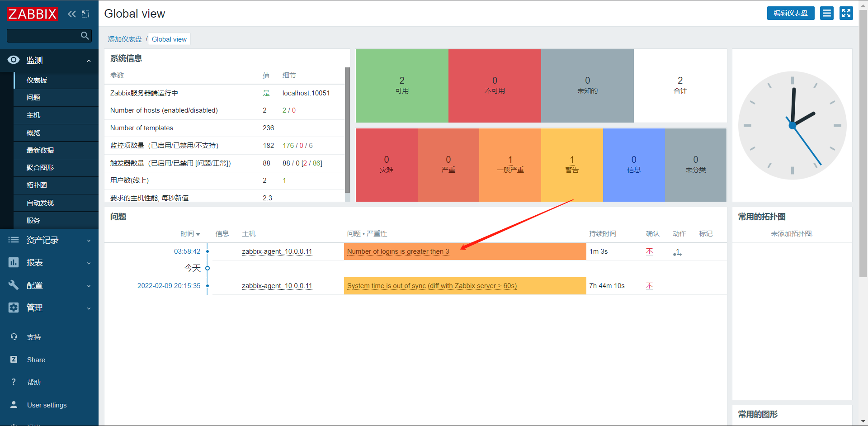Expand the 配置 configuration section
Screen dimensions: 868x426
(x=49, y=285)
